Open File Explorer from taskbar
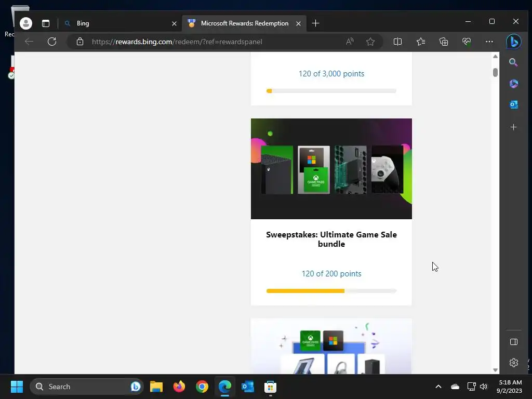Image resolution: width=532 pixels, height=399 pixels. 156,387
